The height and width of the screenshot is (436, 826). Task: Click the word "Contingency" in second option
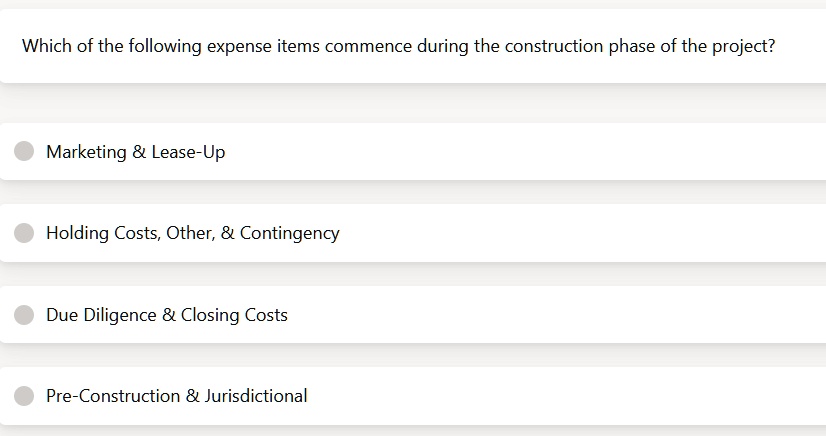click(290, 233)
